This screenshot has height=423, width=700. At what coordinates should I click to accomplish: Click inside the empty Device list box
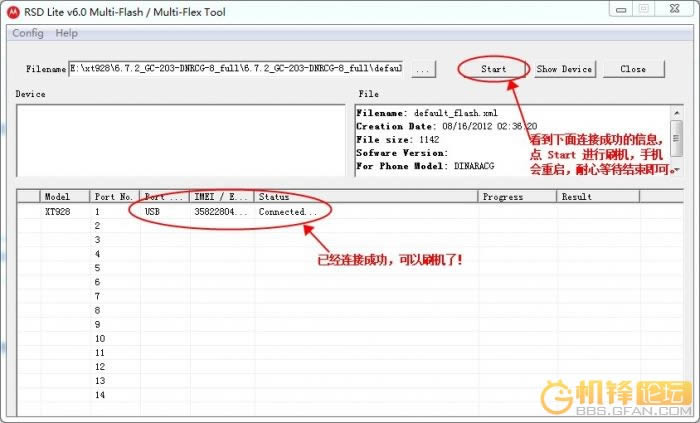[180, 138]
